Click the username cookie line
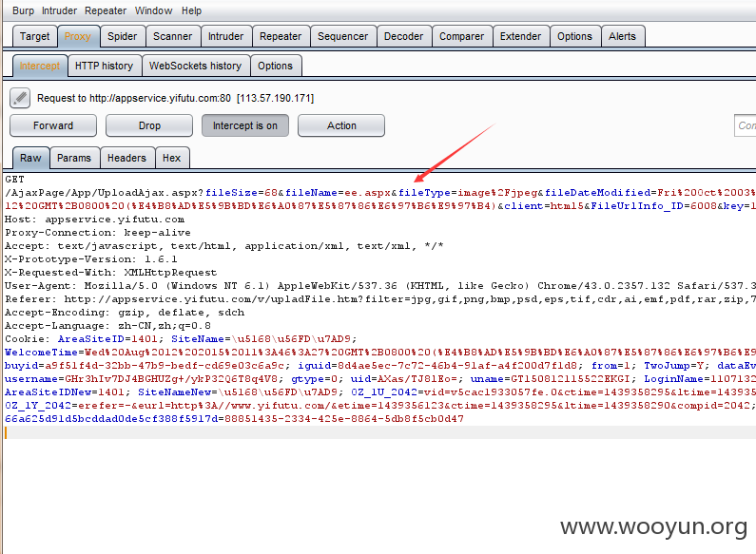Viewport: 756px width, 554px height. tap(380, 379)
